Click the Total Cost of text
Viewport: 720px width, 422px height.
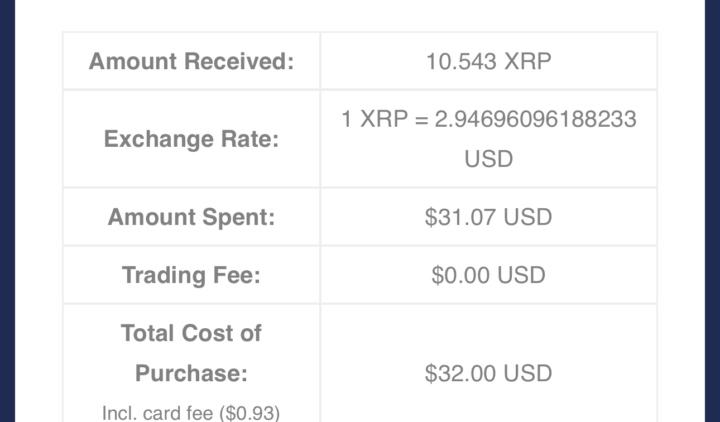click(x=191, y=333)
